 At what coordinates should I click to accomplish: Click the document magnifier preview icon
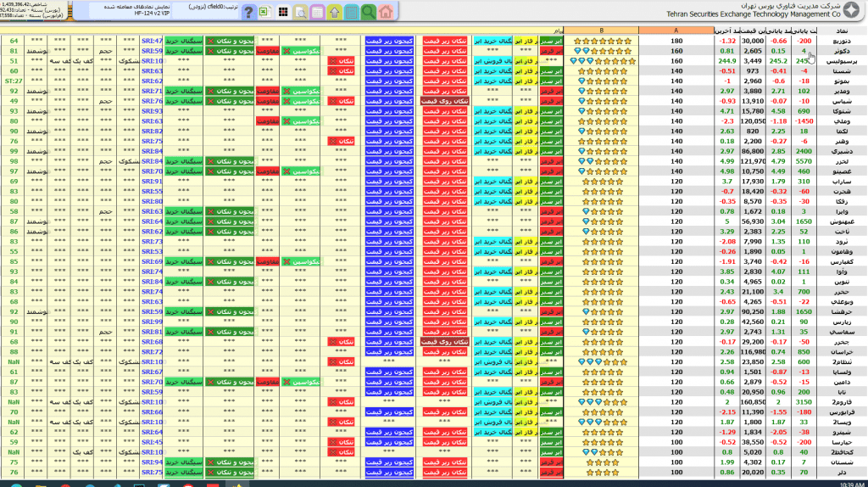[300, 12]
